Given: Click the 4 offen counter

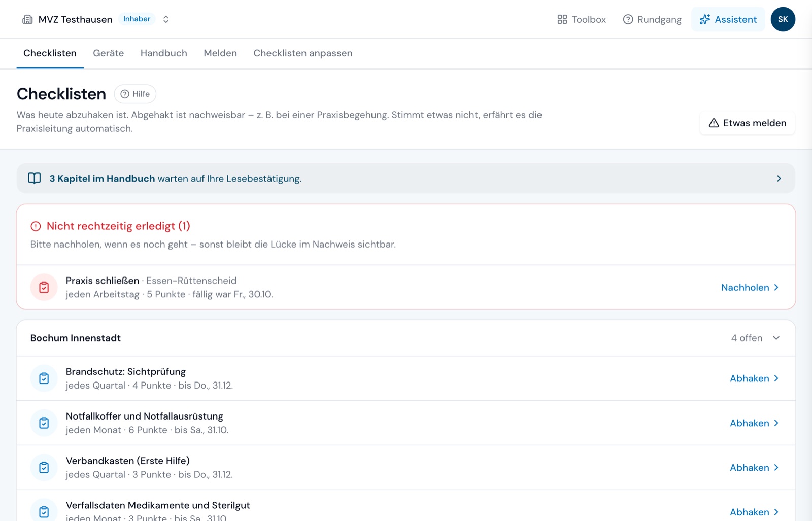Looking at the screenshot, I should pos(747,338).
